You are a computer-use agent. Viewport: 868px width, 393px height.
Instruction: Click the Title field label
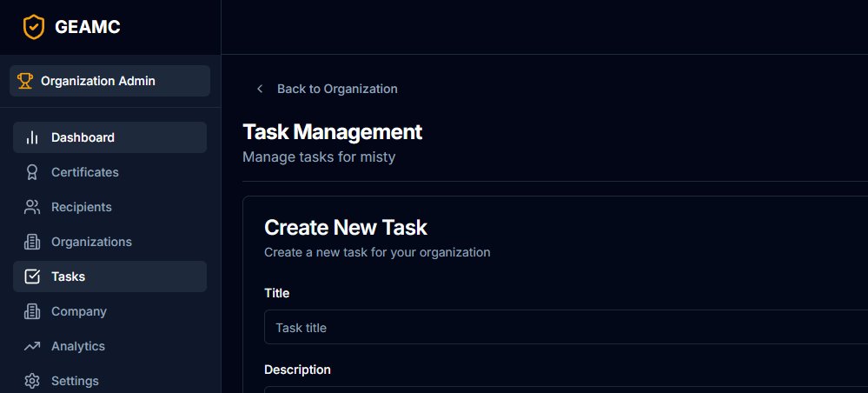[277, 293]
